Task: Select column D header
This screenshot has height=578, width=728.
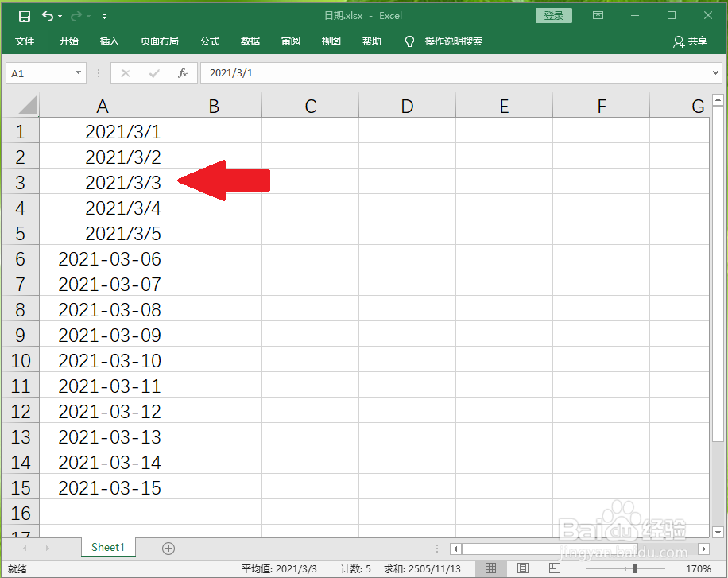Action: [407, 107]
